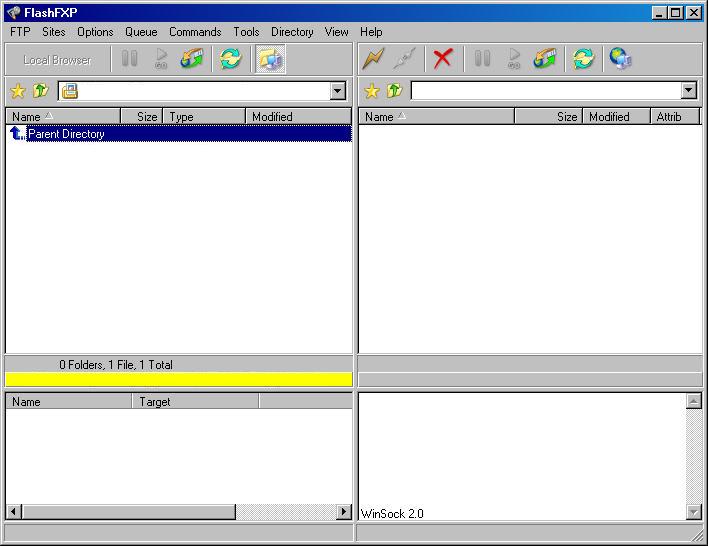Click the queue horizontal scrollbar thumb

point(129,512)
